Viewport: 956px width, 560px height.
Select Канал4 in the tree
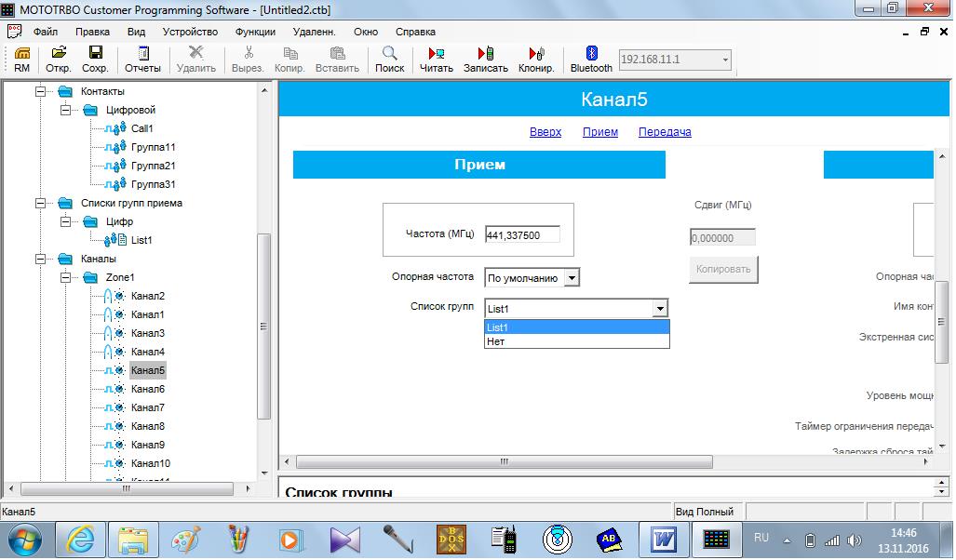pyautogui.click(x=148, y=353)
